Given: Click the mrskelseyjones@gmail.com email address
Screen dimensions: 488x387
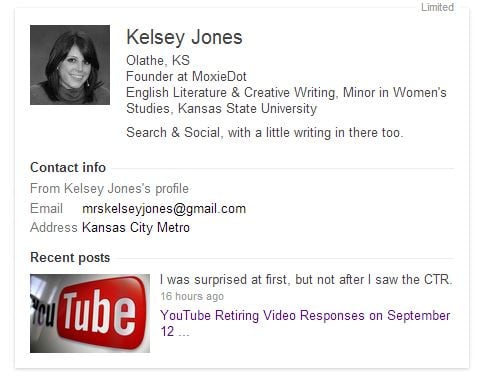Looking at the screenshot, I should point(164,209).
